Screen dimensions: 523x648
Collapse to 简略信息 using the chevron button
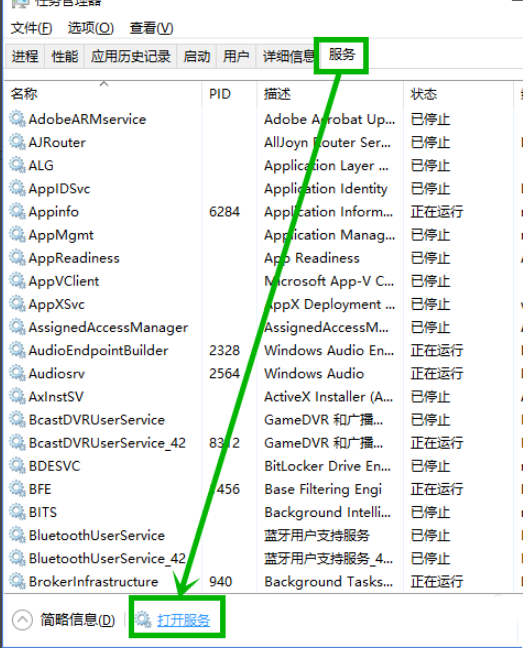pos(22,620)
